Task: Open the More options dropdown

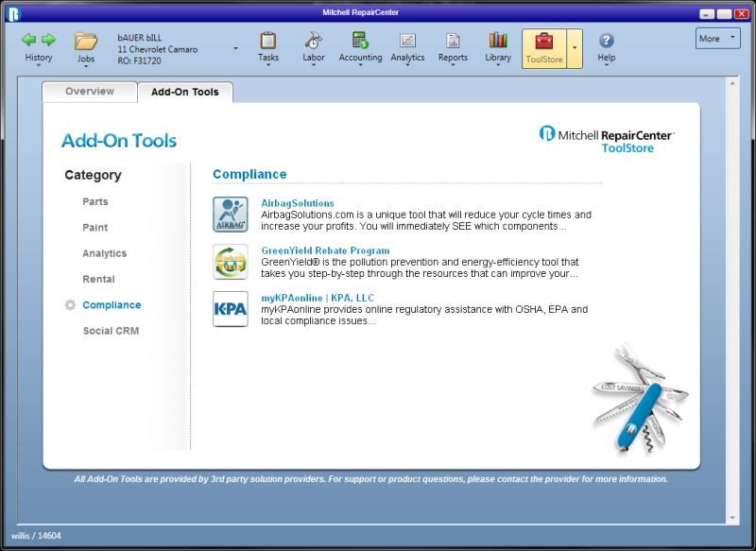Action: [717, 39]
